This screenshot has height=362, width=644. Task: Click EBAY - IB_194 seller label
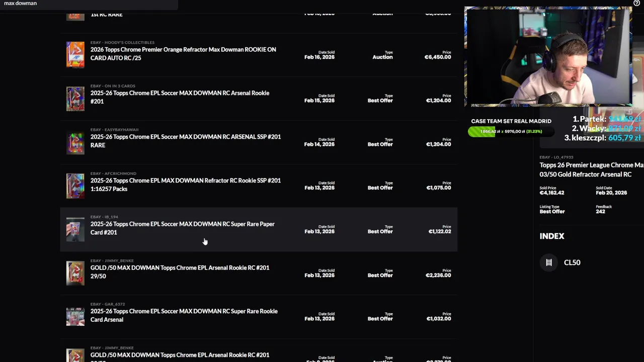click(104, 217)
